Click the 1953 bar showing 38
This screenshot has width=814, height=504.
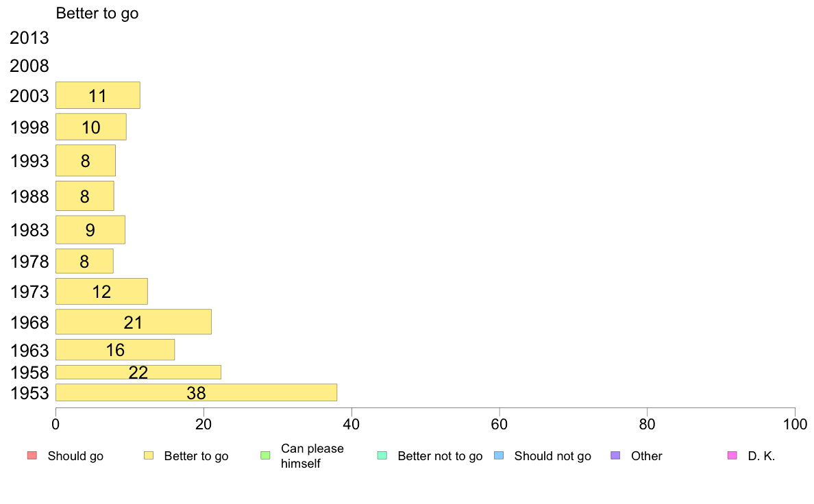point(196,392)
